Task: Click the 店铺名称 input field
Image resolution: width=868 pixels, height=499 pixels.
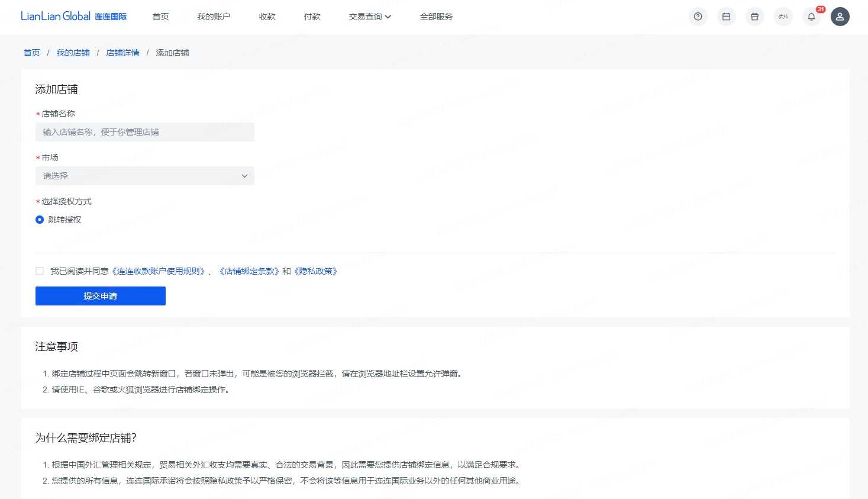Action: coord(145,132)
